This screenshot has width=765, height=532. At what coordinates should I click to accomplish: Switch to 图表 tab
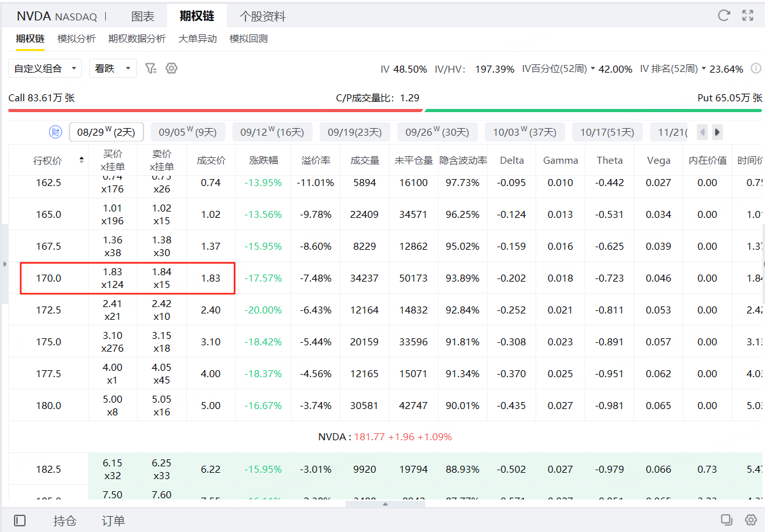click(x=143, y=17)
